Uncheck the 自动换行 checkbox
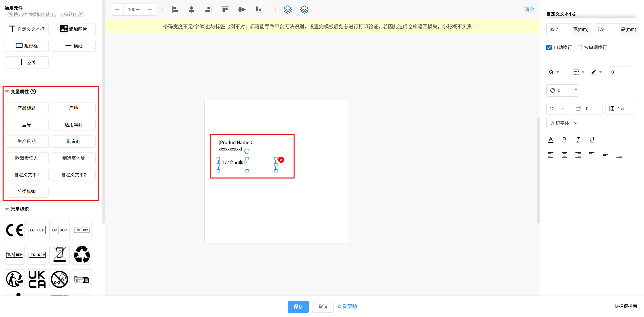Viewport: 644px width, 317px height. (549, 48)
